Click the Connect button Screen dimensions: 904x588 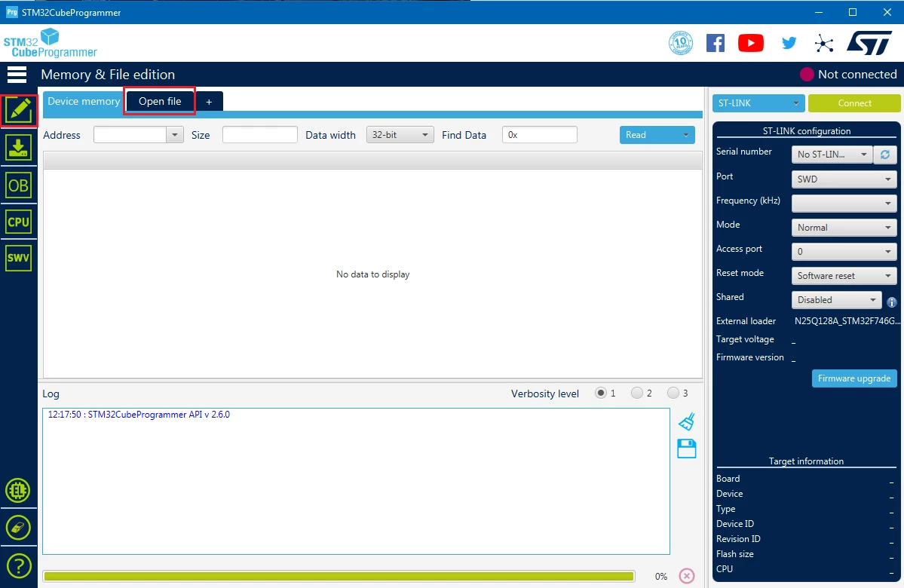point(854,103)
